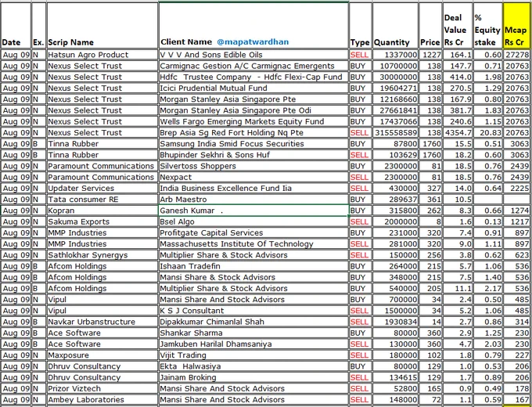Select the Nexpact client cell
The image size is (532, 407).
pyautogui.click(x=253, y=177)
